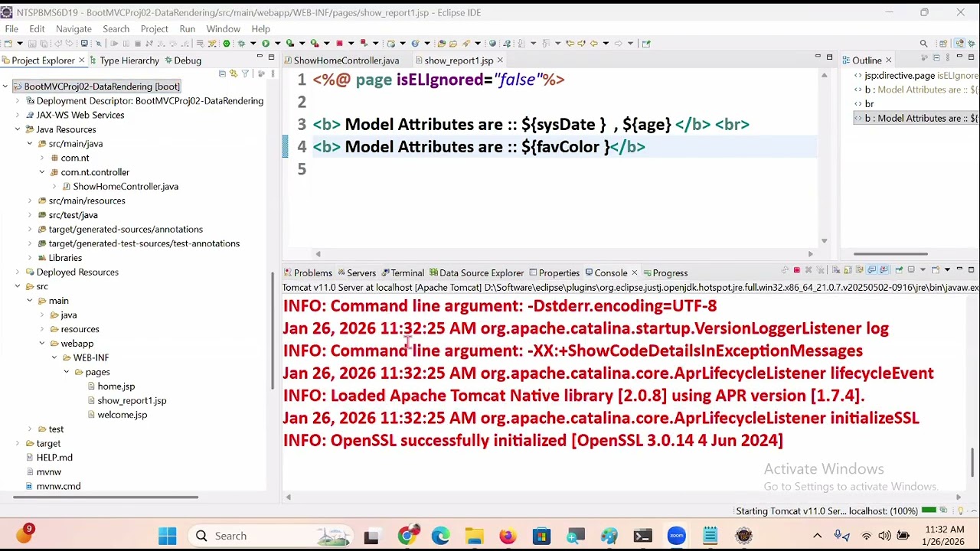Open Display Selected Console dropdown arrow
The width and height of the screenshot is (980, 551).
pyautogui.click(x=923, y=270)
